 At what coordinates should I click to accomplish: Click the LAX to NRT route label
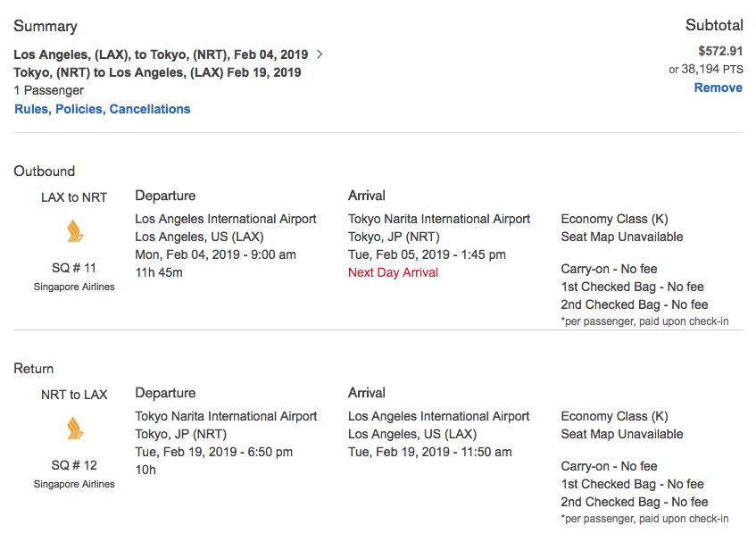(74, 197)
